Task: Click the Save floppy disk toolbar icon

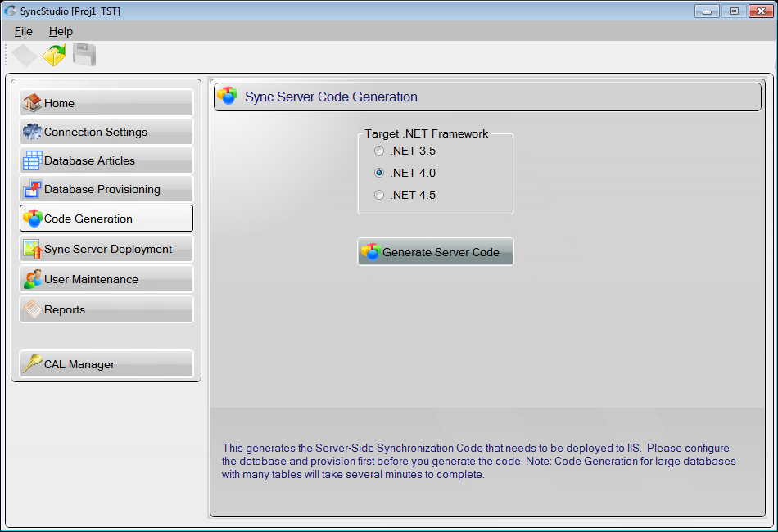Action: coord(84,55)
